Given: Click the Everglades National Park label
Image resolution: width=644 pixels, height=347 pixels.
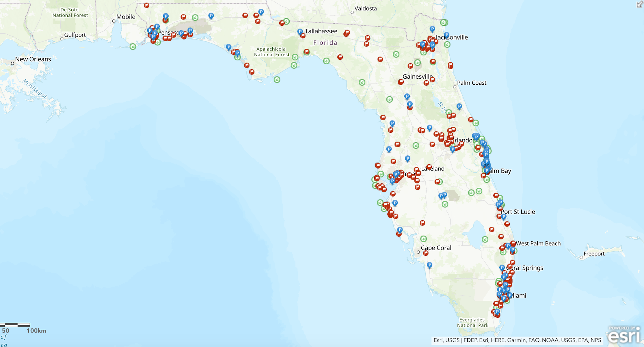Looking at the screenshot, I should tap(473, 322).
